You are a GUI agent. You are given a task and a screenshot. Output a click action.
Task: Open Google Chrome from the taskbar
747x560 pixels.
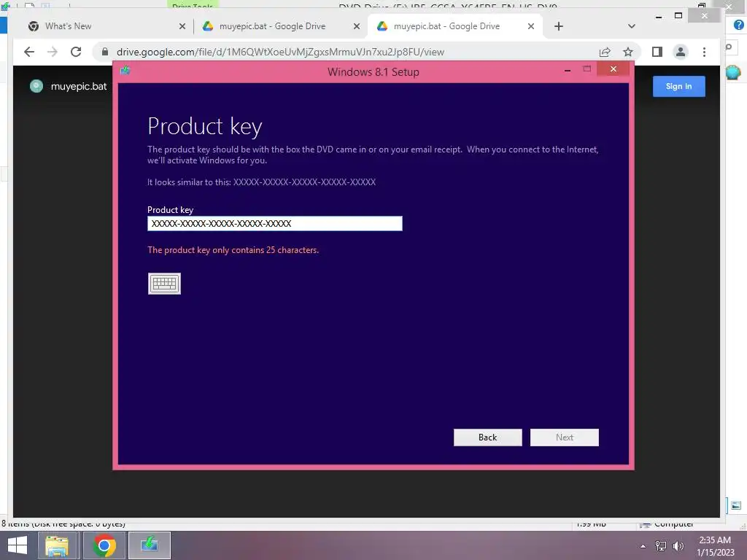click(x=104, y=545)
